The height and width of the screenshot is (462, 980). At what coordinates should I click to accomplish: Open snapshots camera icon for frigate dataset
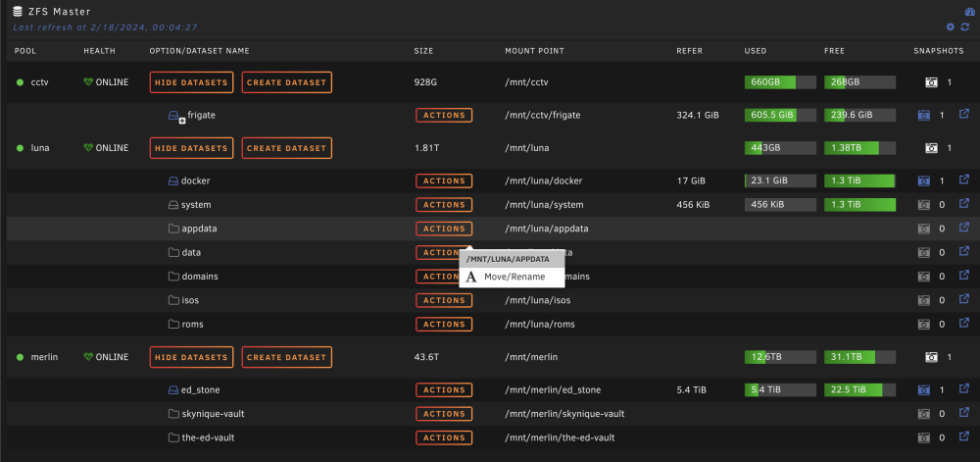point(924,115)
